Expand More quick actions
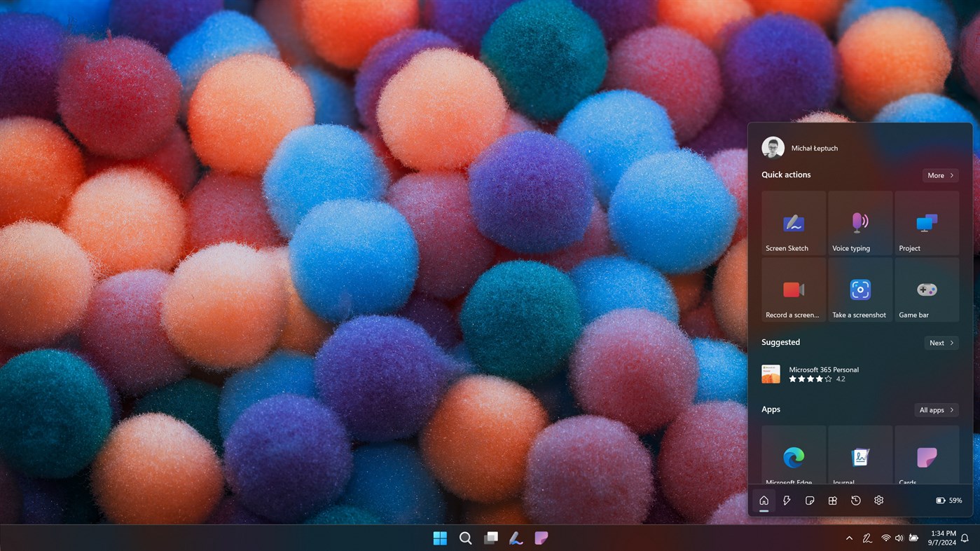 [x=939, y=175]
